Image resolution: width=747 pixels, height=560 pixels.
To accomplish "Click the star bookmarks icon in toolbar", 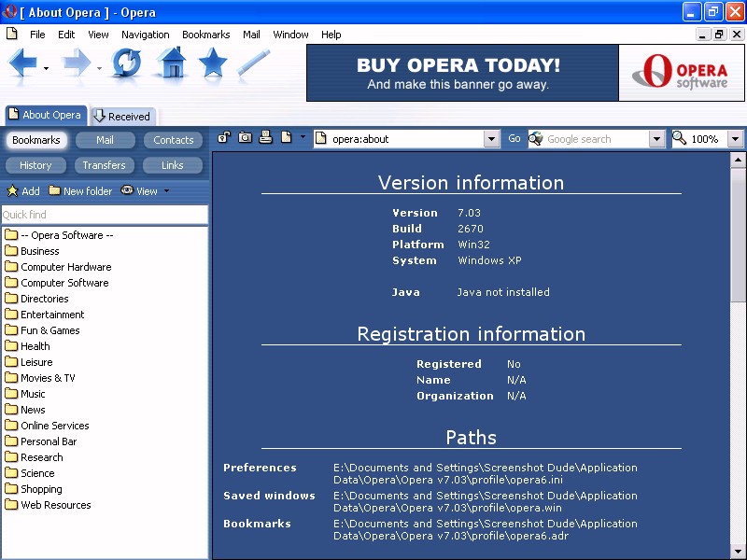I will pos(213,63).
